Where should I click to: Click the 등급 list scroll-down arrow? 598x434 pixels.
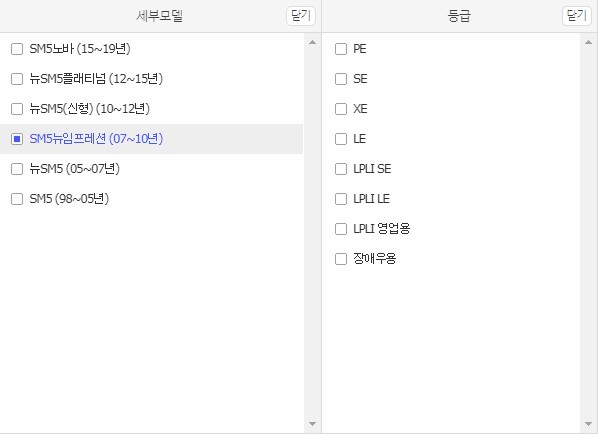(x=588, y=424)
